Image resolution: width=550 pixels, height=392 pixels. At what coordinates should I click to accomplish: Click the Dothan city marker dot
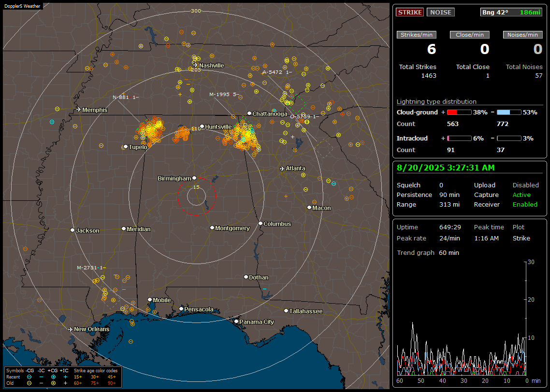pyautogui.click(x=246, y=277)
